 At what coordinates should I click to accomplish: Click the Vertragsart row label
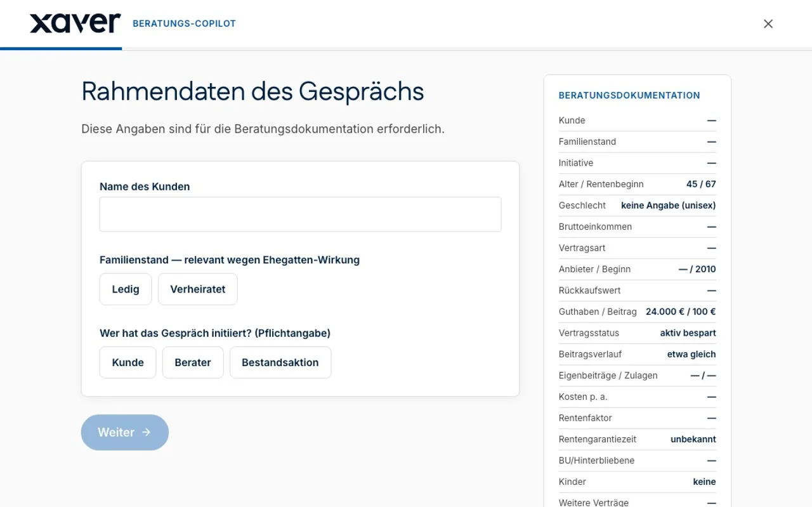coord(582,248)
